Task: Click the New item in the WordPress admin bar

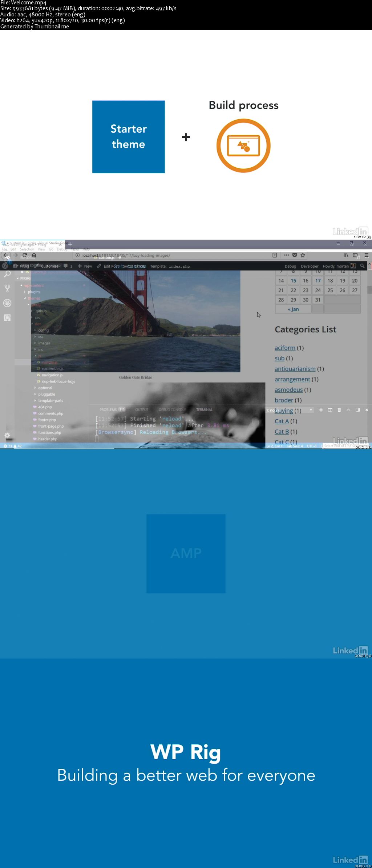Action: pos(85,266)
